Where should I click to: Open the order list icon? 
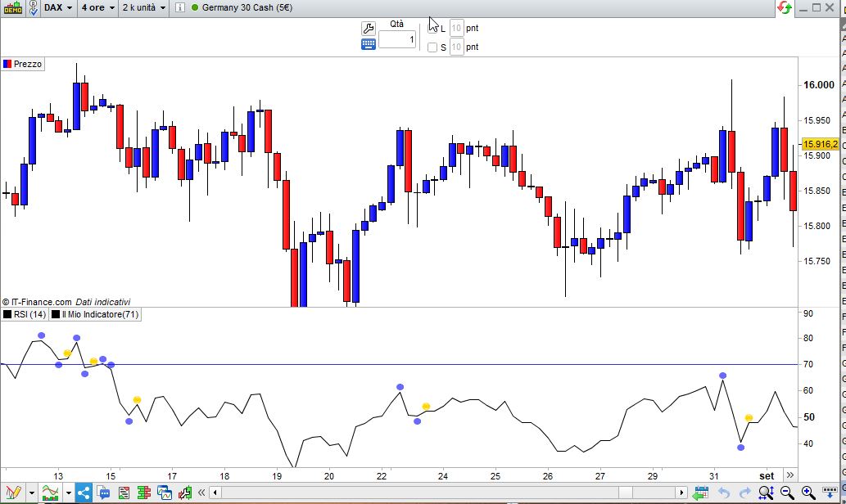124,493
